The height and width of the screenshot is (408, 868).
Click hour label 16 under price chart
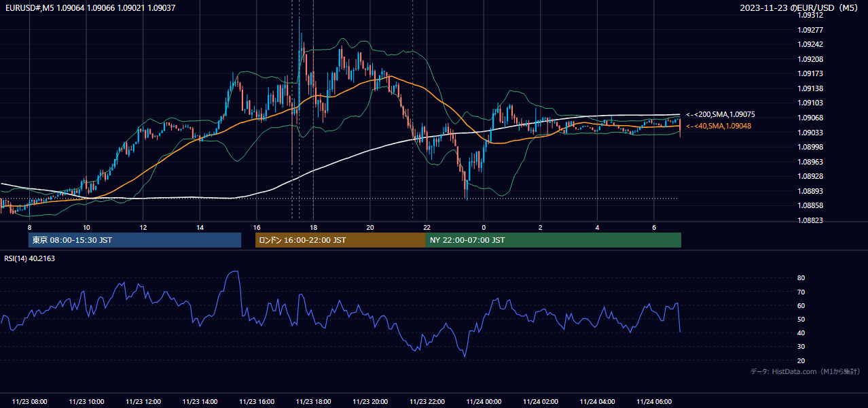[x=257, y=227]
